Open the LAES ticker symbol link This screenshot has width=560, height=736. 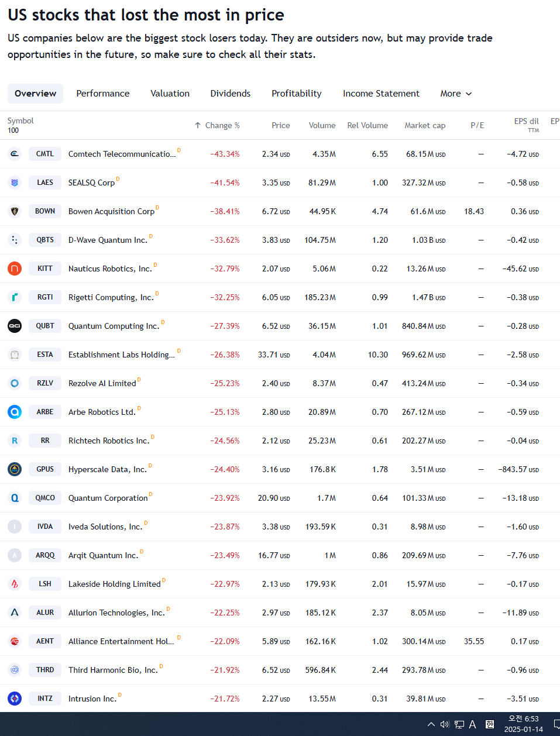(45, 183)
